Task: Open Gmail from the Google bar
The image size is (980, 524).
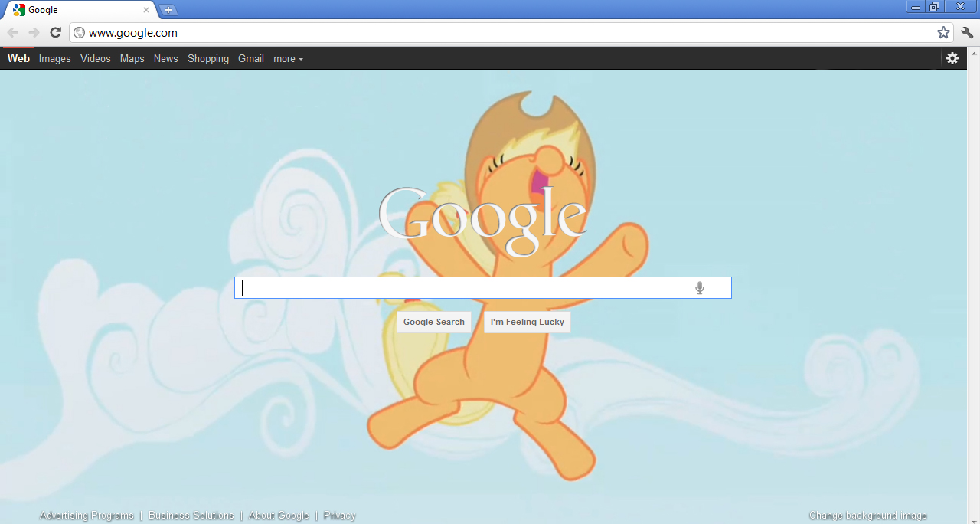Action: tap(251, 58)
